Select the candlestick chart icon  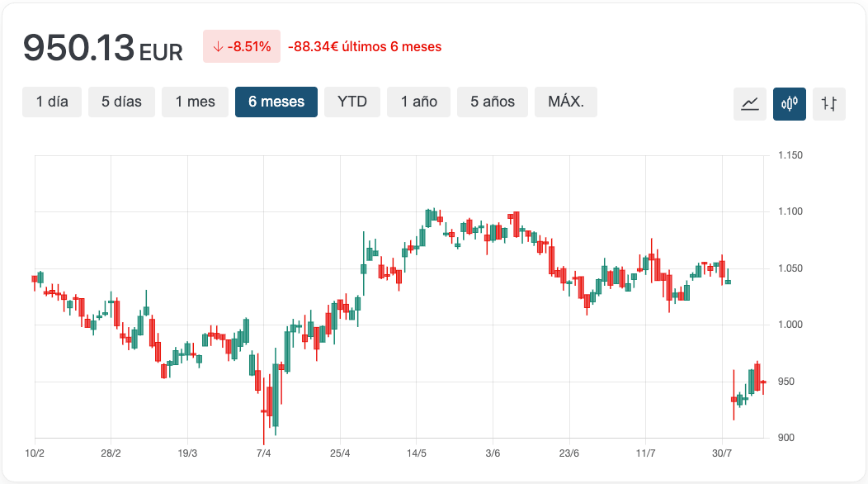tap(790, 104)
